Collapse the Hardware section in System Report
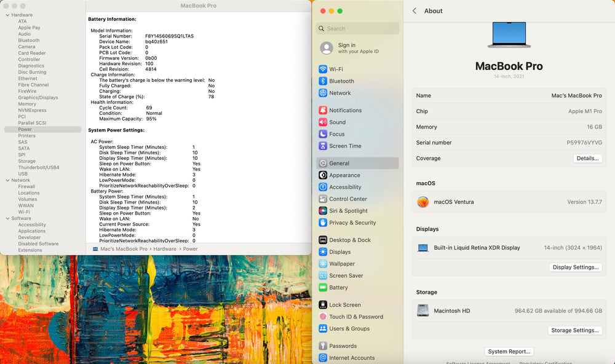 tap(7, 15)
